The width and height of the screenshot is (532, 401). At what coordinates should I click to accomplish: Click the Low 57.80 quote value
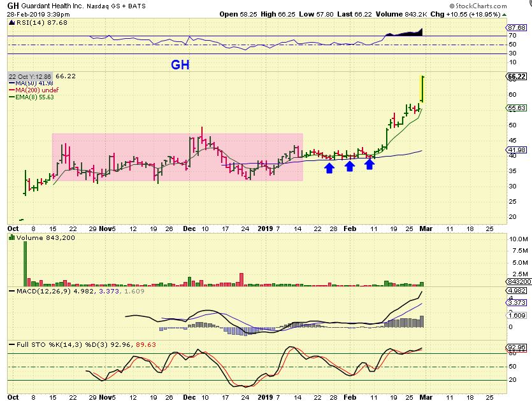316,14
